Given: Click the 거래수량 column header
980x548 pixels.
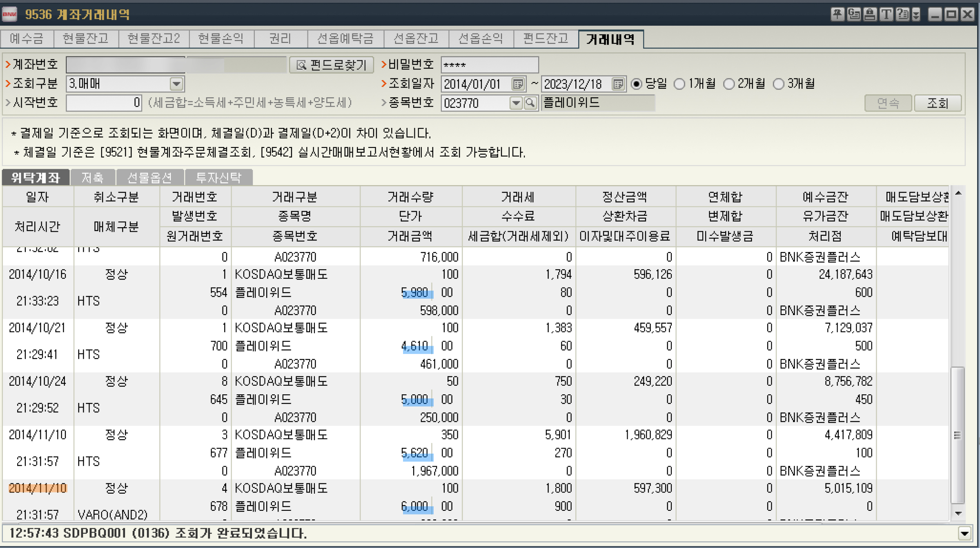Looking at the screenshot, I should tap(410, 197).
